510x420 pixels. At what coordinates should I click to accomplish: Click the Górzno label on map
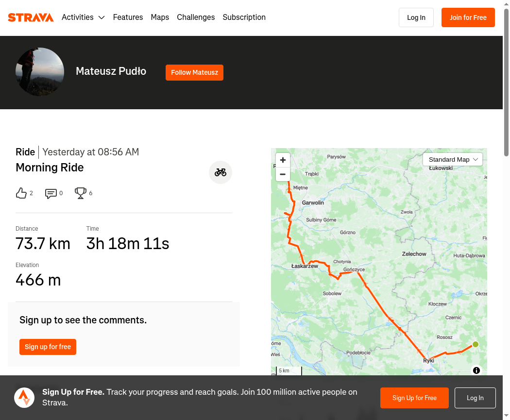348,233
